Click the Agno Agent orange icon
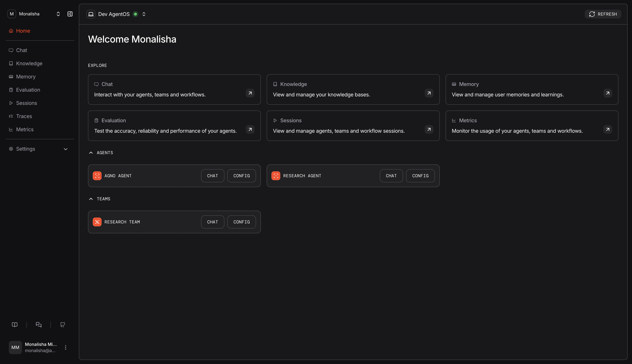This screenshot has width=632, height=364. point(97,176)
